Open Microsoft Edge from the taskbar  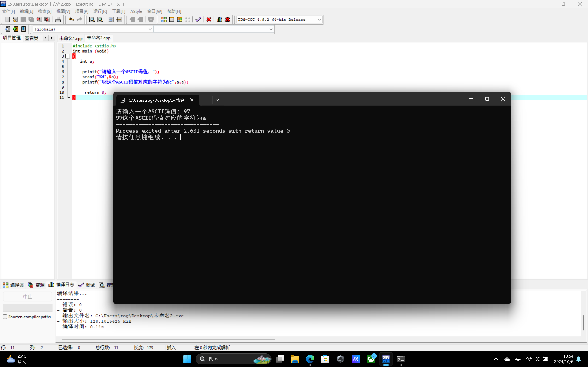coord(310,359)
